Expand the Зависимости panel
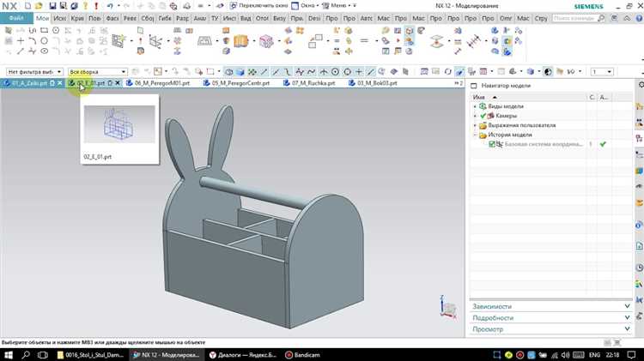This screenshot has width=644, height=361. pos(550,306)
